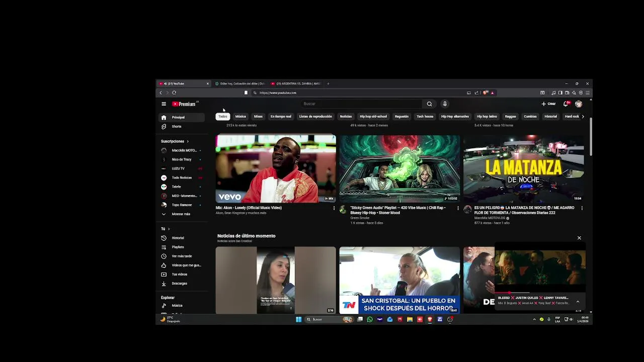Expand Mostrar más subscriptions

181,214
